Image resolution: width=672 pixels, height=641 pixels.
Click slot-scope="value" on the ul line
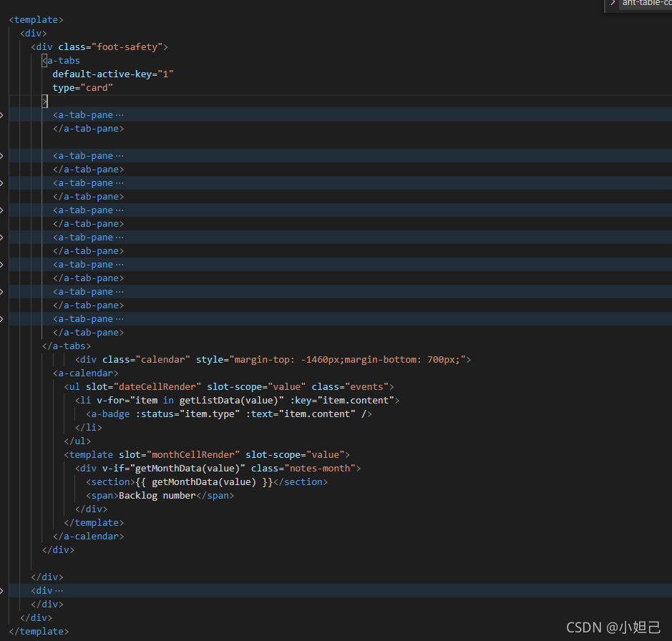coord(256,386)
